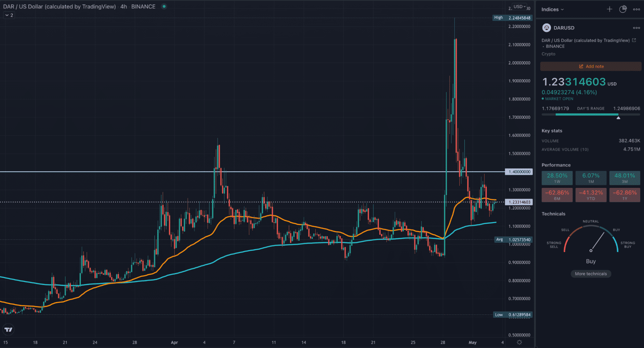644x348 pixels.
Task: Open watchlist three-dot options menu
Action: pos(637,9)
